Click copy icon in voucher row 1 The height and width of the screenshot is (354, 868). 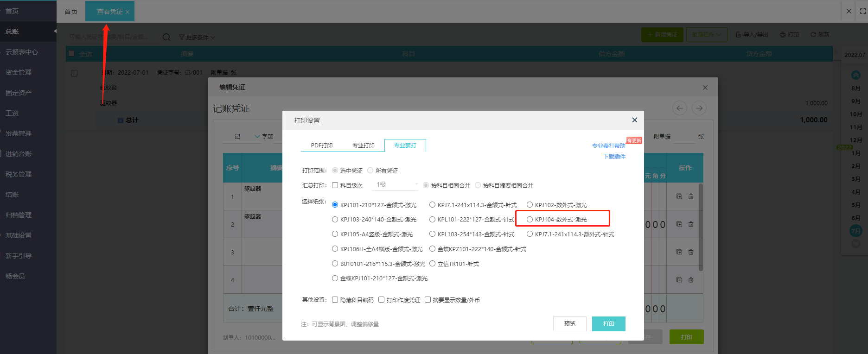(679, 196)
